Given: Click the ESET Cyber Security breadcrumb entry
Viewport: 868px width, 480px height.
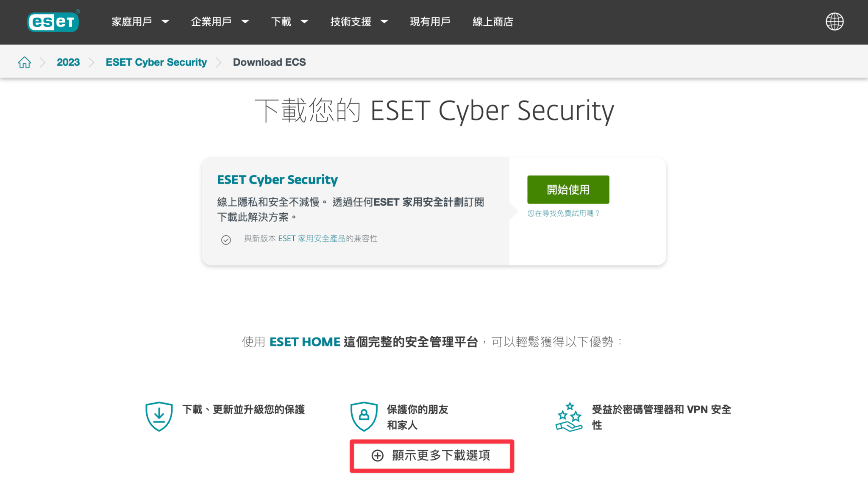Looking at the screenshot, I should 156,62.
